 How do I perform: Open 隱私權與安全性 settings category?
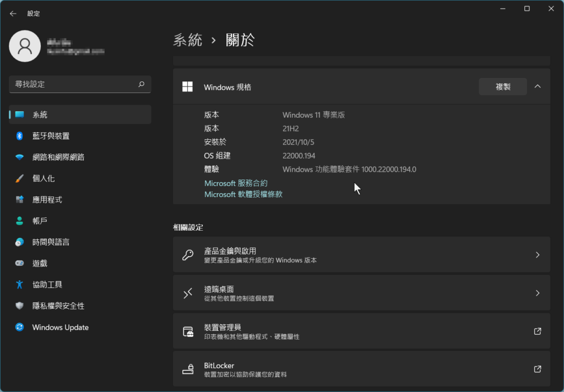(x=80, y=306)
